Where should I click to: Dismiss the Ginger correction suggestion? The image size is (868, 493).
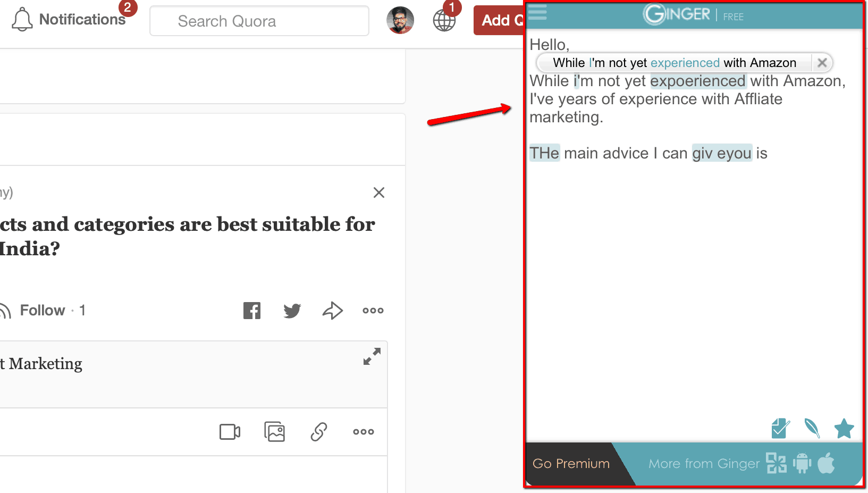822,63
